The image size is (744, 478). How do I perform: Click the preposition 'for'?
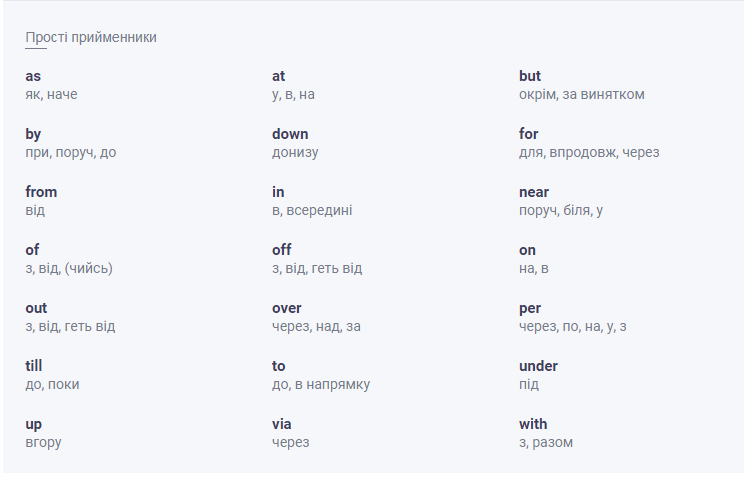coord(529,134)
